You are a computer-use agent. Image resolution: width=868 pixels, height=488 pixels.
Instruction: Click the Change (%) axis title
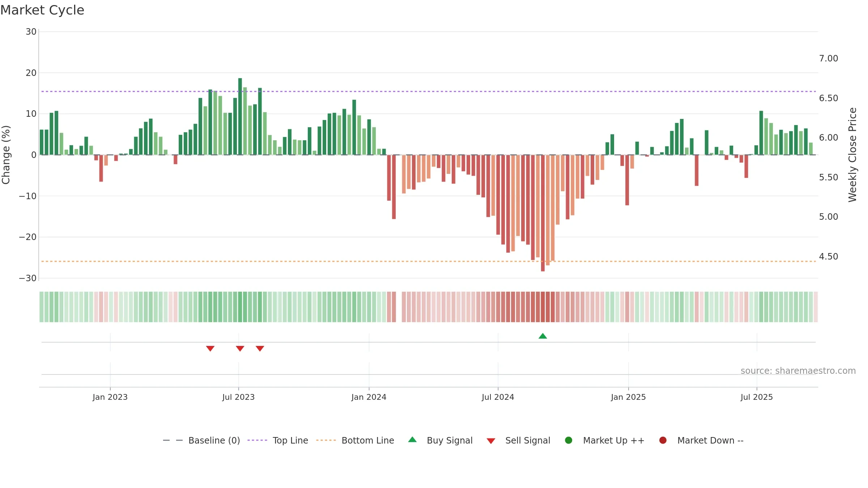coord(6,155)
